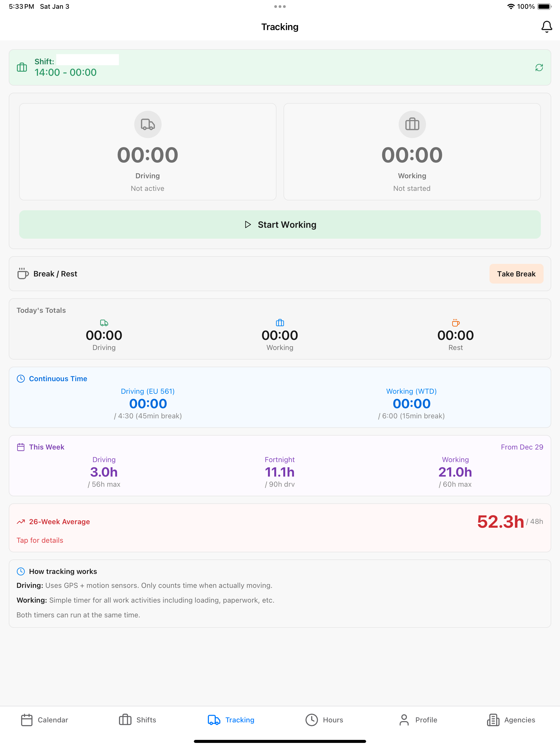Tap the play icon in Start Working

point(248,224)
